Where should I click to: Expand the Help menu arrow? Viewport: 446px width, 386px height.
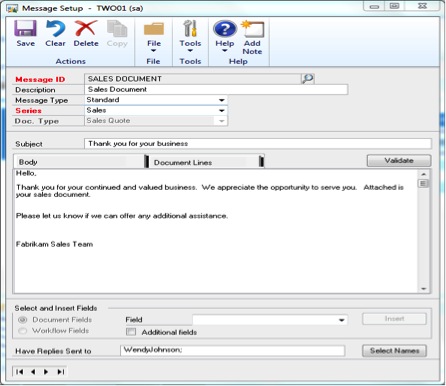coord(225,51)
